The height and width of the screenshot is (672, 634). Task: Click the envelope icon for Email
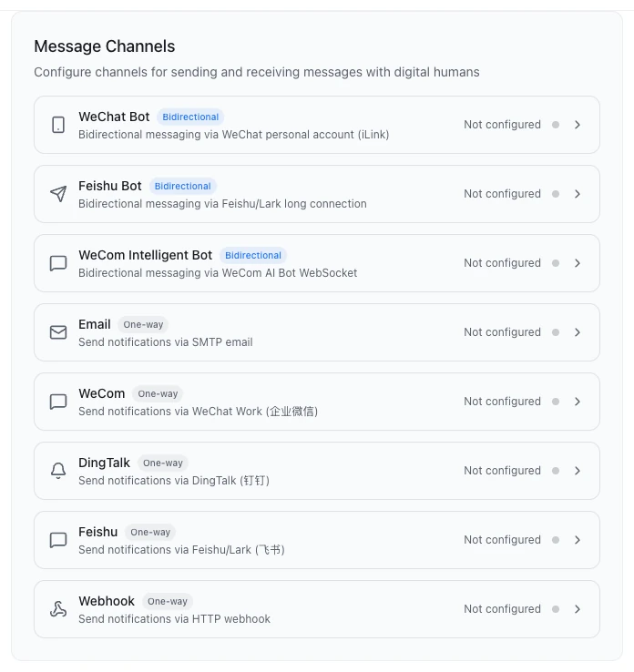coord(58,332)
